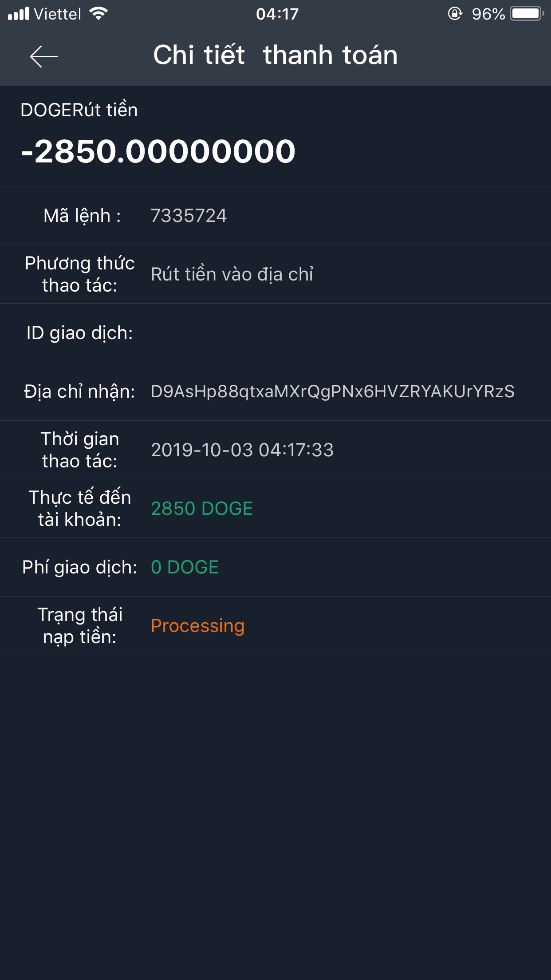Tap the 'DOGERút tiền' heading
Screen dimensions: 551x980
pos(79,110)
